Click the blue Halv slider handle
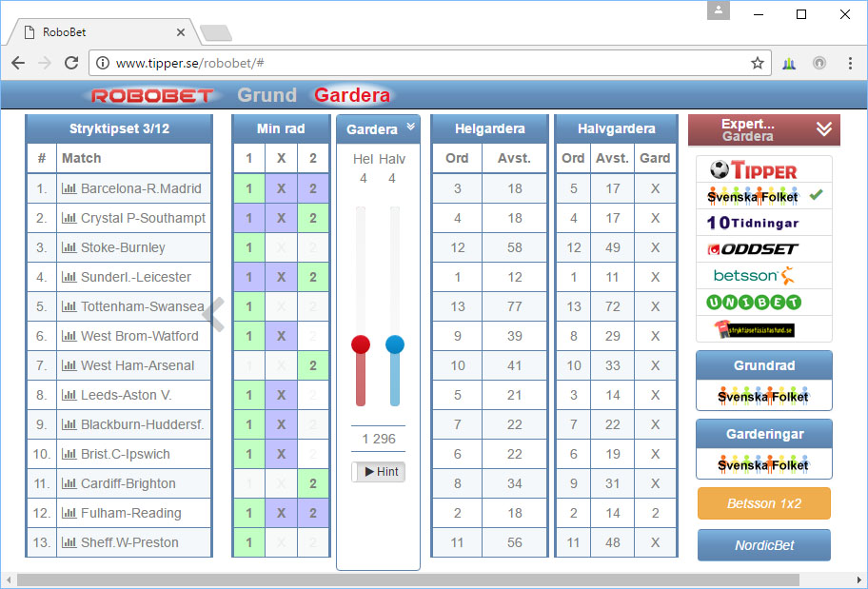This screenshot has height=589, width=868. pos(395,344)
